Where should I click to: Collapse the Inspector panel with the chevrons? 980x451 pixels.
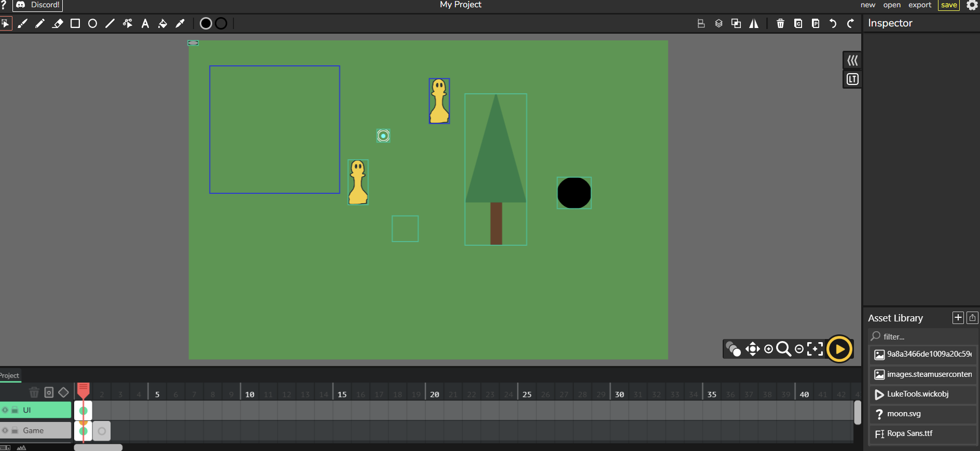[x=852, y=61]
